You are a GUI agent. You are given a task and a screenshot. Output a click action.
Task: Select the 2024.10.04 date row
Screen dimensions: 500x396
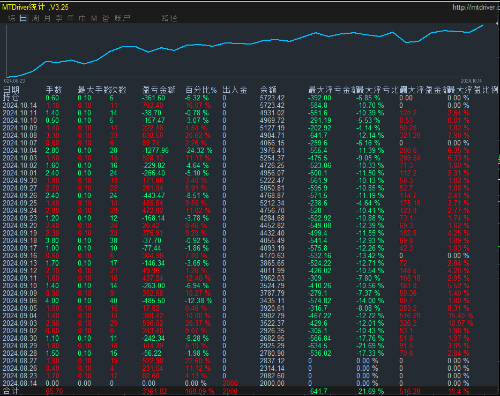[x=20, y=150]
